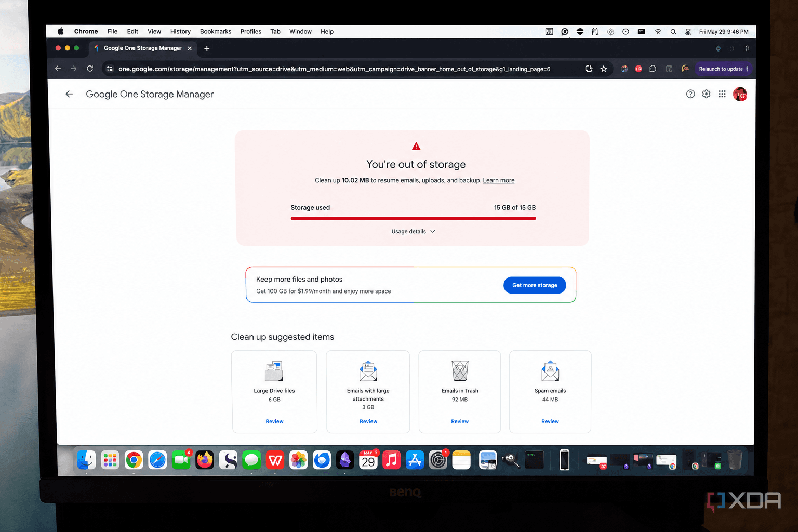Click the 'You're out of storage' heading
This screenshot has height=532, width=798.
tap(416, 164)
